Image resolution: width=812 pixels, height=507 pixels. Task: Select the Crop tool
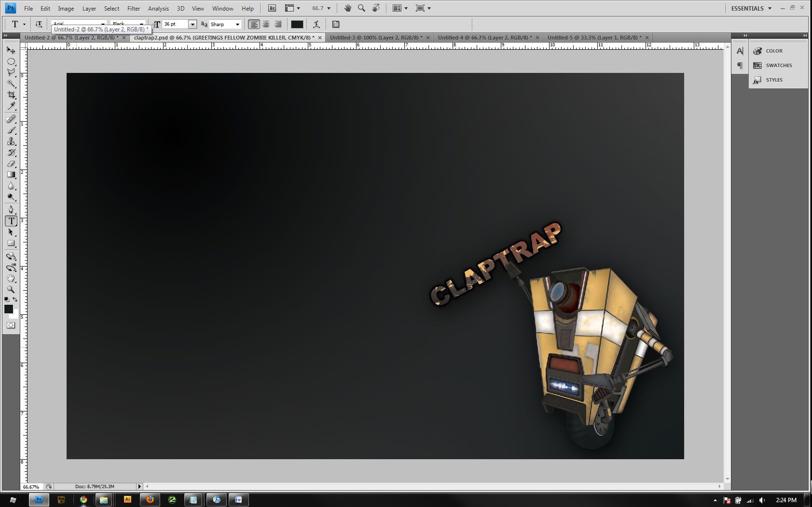[x=11, y=95]
